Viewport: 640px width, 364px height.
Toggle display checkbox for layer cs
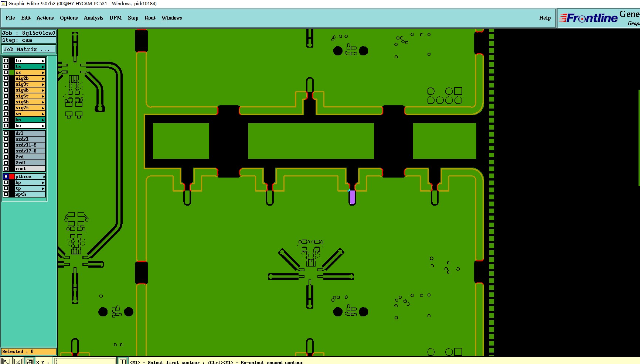pos(6,72)
